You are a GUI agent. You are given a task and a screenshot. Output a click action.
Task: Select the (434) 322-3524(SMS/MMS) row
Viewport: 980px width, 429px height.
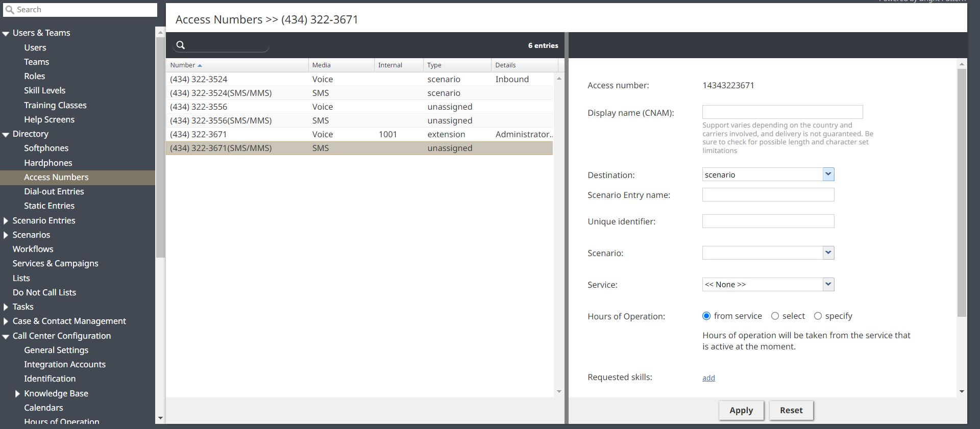(x=359, y=93)
